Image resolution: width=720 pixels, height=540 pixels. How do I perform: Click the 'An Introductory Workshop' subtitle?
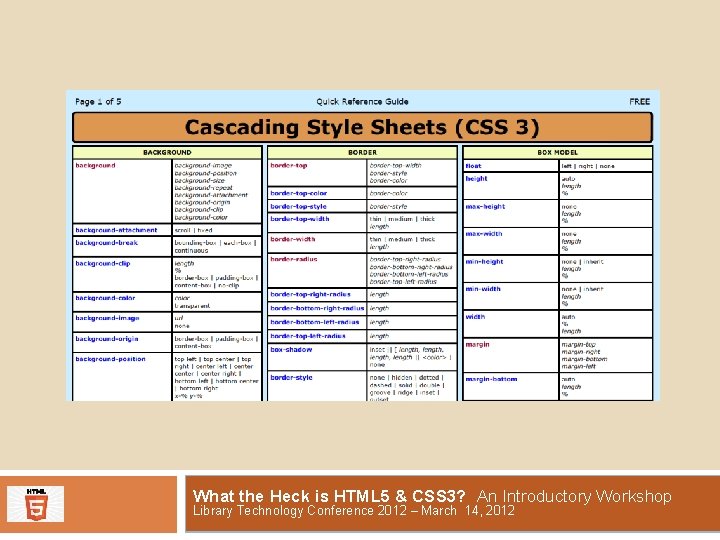click(574, 496)
